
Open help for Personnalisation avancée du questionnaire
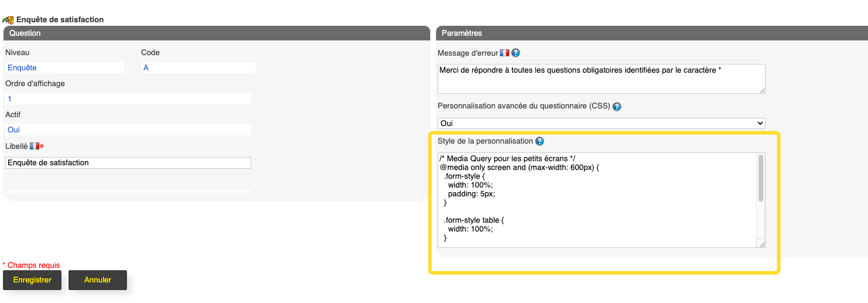617,107
